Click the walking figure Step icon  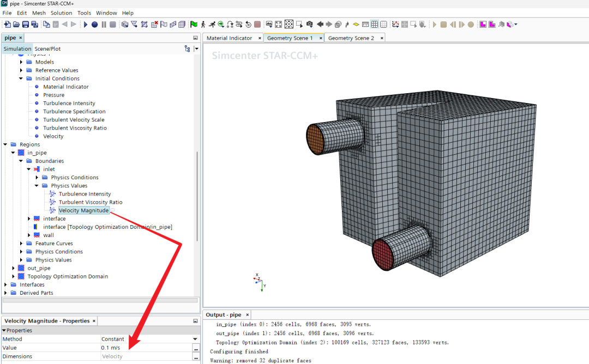click(x=203, y=25)
